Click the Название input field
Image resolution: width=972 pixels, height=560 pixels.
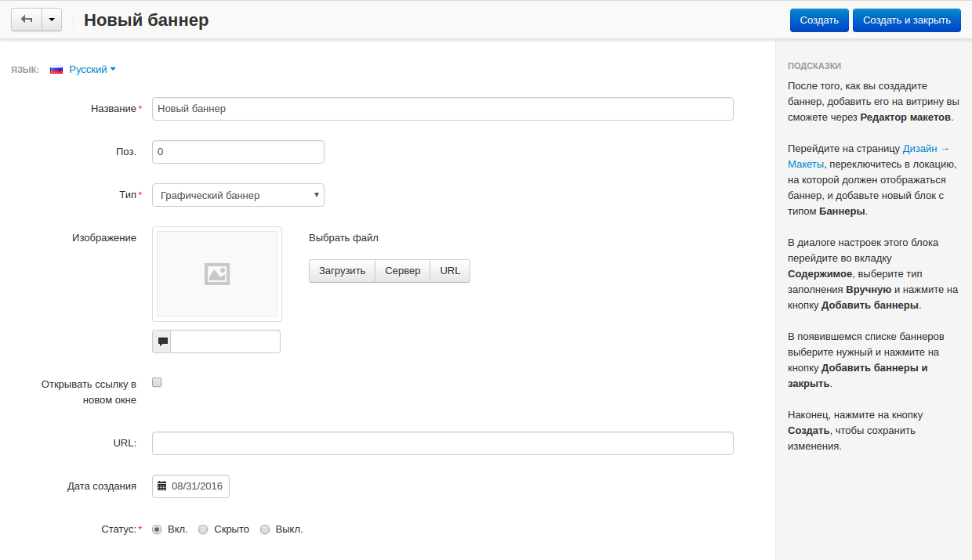click(x=442, y=109)
